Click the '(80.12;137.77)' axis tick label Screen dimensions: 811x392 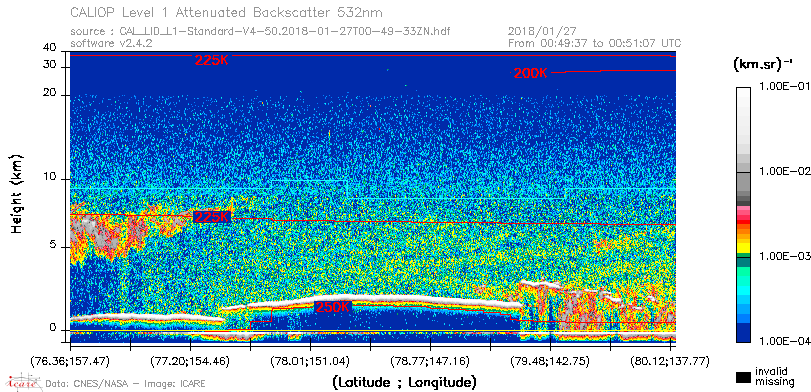(x=670, y=360)
